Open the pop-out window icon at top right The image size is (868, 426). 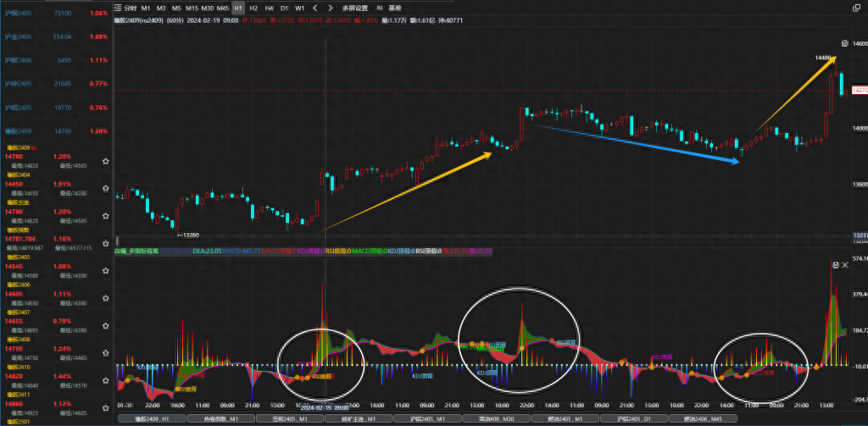click(x=858, y=7)
